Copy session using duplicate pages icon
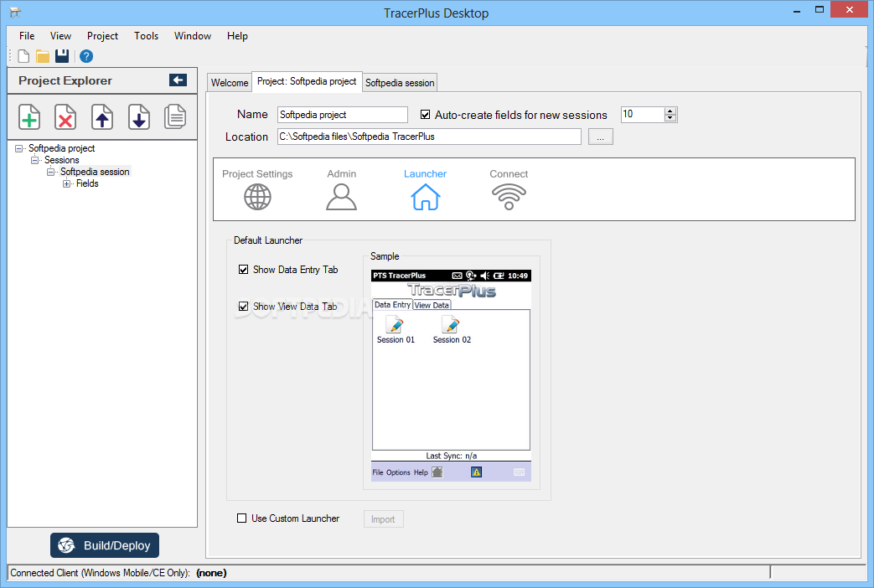Screen dimensions: 874x588 coord(175,117)
